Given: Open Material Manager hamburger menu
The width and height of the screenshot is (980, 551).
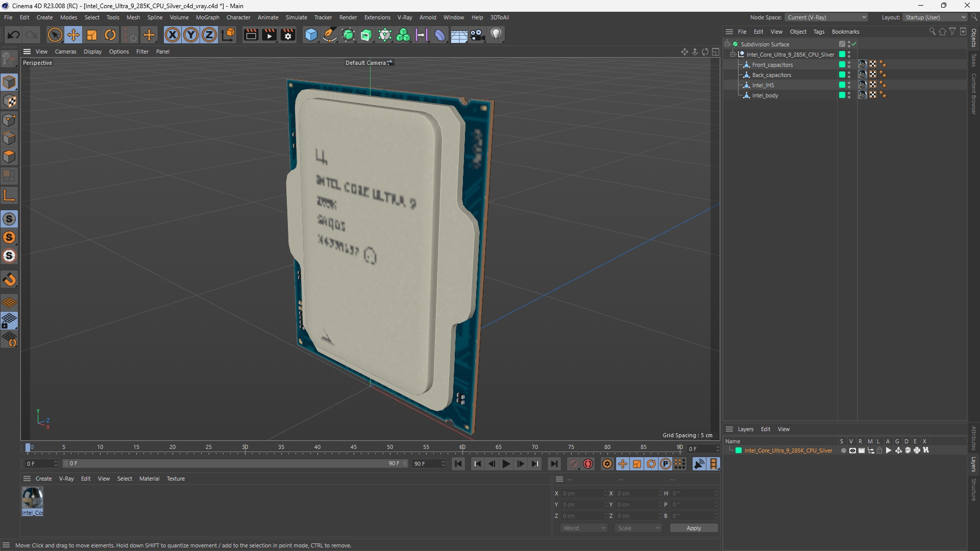Looking at the screenshot, I should pos(27,479).
